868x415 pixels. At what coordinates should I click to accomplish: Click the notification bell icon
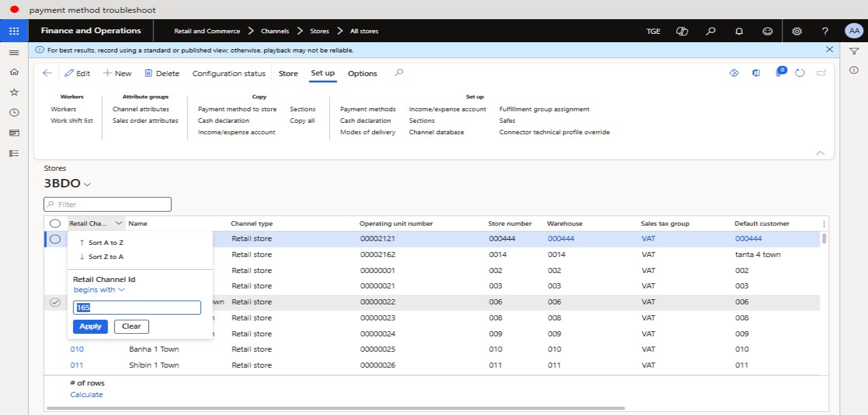click(x=739, y=31)
